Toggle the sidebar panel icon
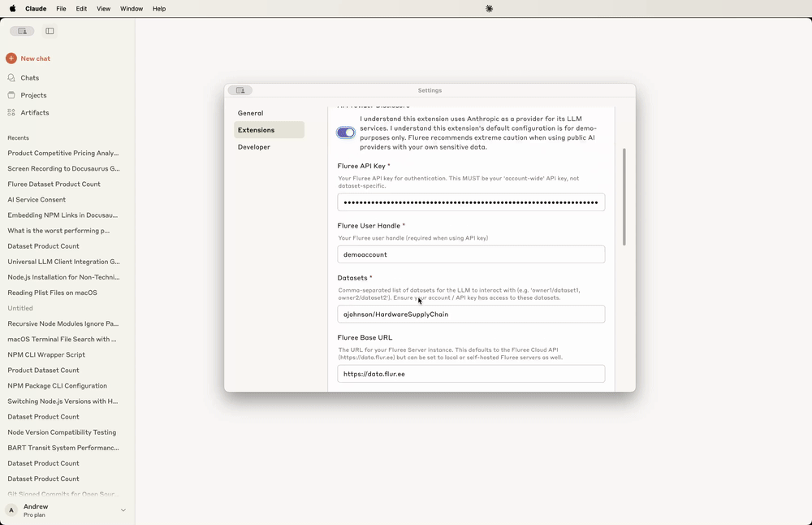 point(50,31)
